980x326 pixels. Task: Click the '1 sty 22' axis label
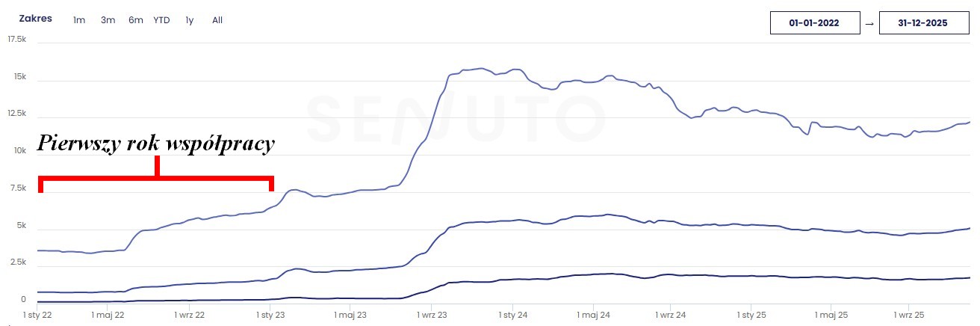(x=38, y=315)
